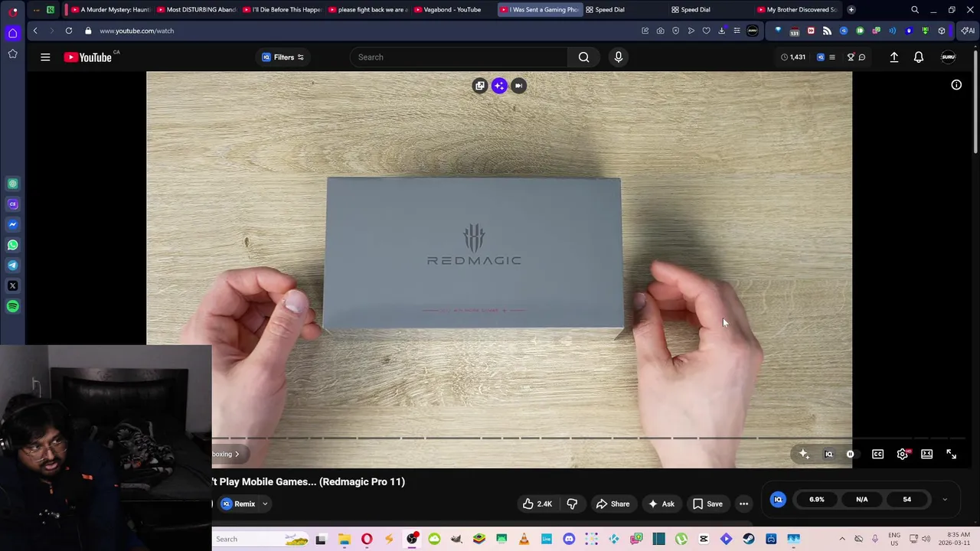This screenshot has width=980, height=551.
Task: Share the Redmagic video
Action: click(x=612, y=504)
